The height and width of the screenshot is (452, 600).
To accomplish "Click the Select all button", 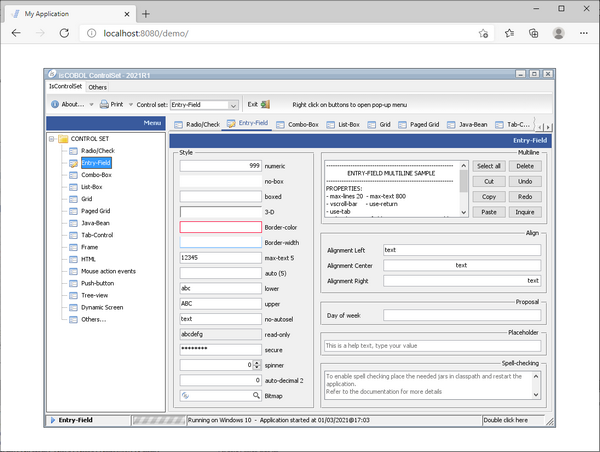I will [489, 166].
